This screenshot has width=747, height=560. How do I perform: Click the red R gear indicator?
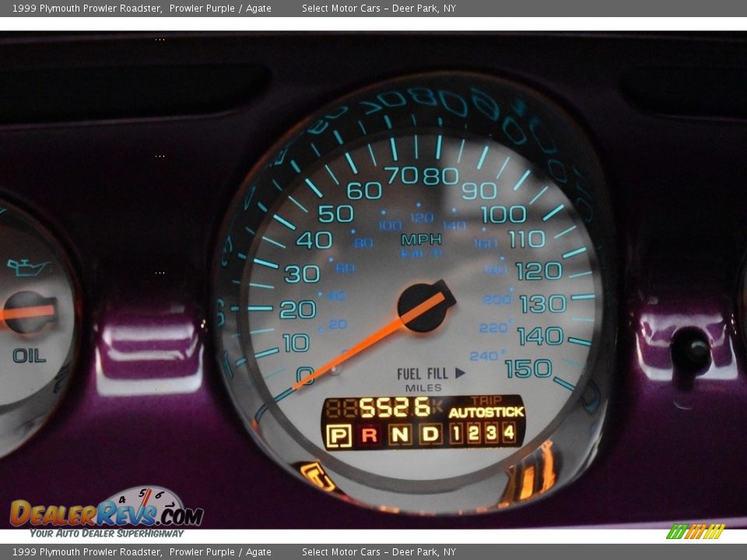[x=369, y=435]
